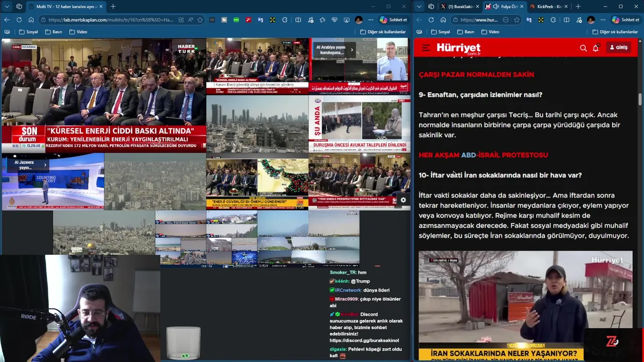Open Basın bookmark folder in Hürriyet window

pos(465,32)
